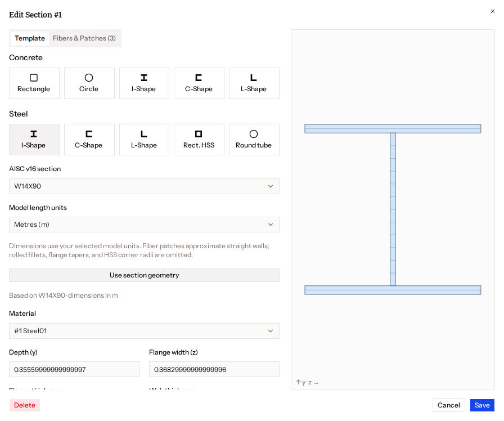The width and height of the screenshot is (504, 421).
Task: Choose the Steel L-Shape template
Action: (144, 140)
